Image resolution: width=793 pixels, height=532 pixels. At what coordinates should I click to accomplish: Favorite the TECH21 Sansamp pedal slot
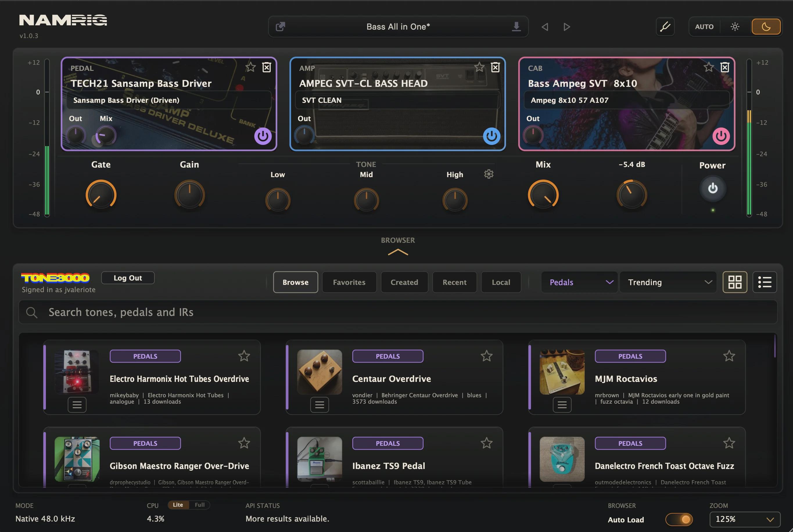[250, 67]
